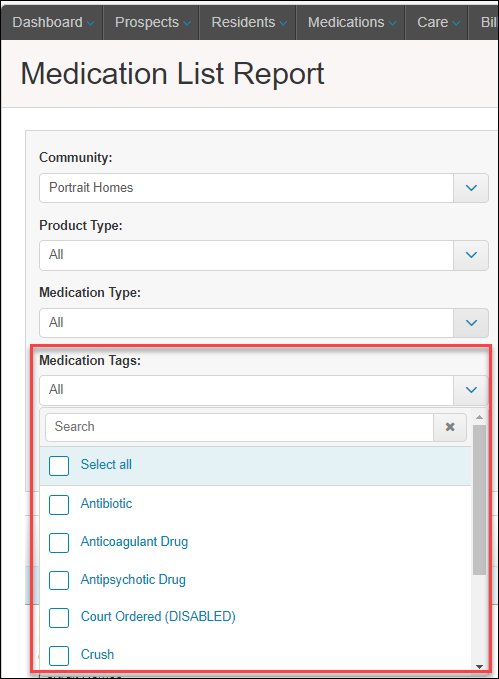Expand the Medication Type dropdown
499x679 pixels.
tap(471, 323)
